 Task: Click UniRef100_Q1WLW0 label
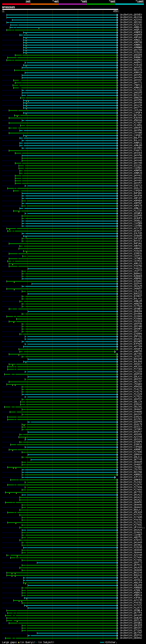(x=131, y=618)
